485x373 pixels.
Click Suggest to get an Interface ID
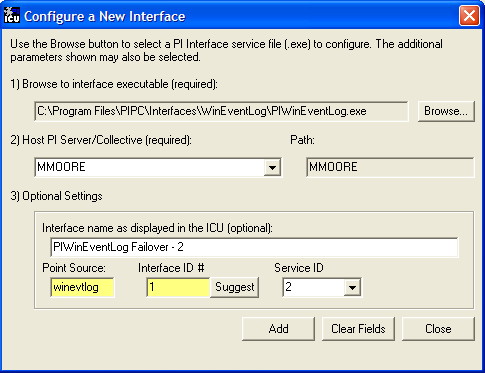point(235,287)
